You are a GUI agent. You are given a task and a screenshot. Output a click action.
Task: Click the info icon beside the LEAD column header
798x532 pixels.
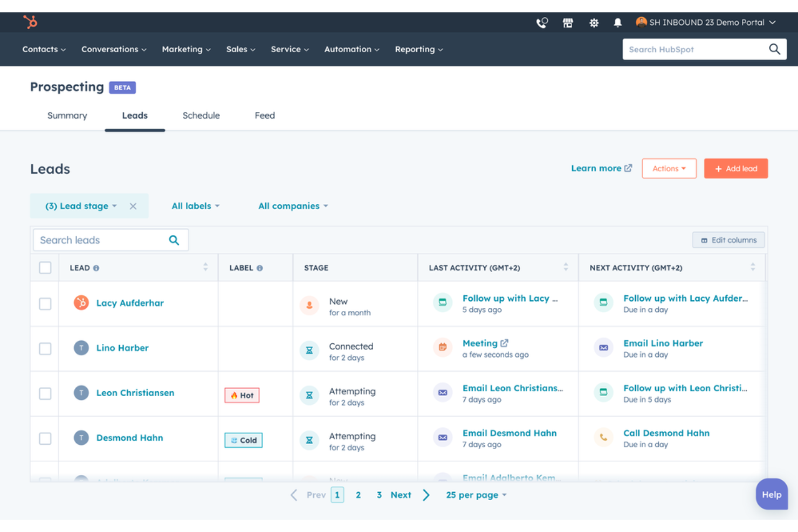pos(97,267)
